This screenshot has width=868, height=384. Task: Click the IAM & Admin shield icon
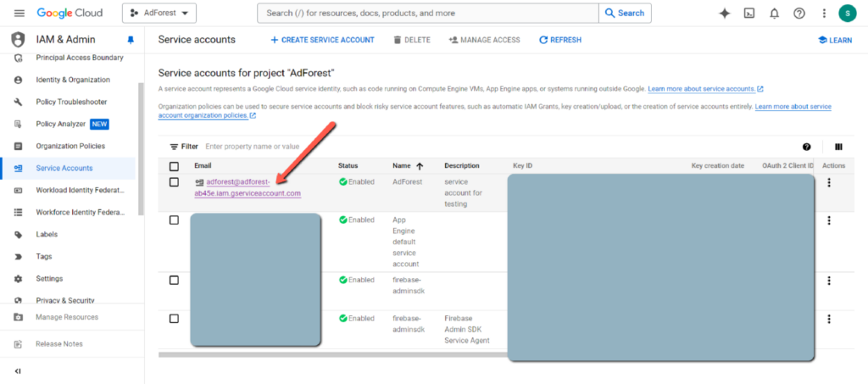[x=19, y=40]
